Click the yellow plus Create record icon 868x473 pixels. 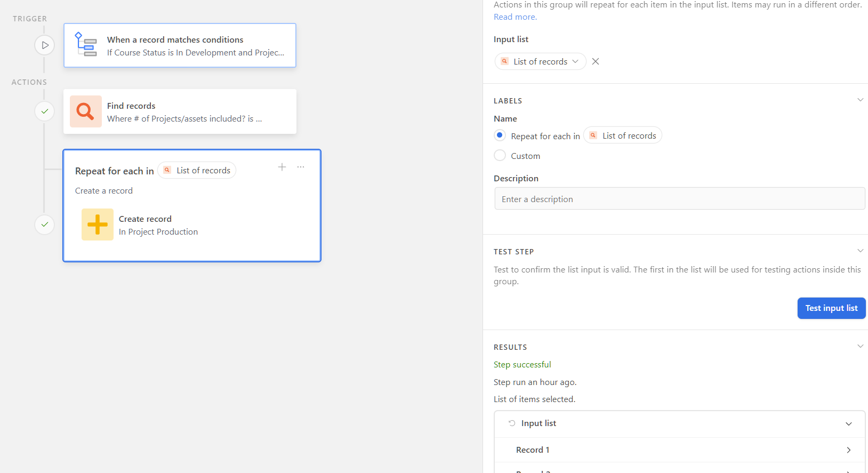pos(97,225)
